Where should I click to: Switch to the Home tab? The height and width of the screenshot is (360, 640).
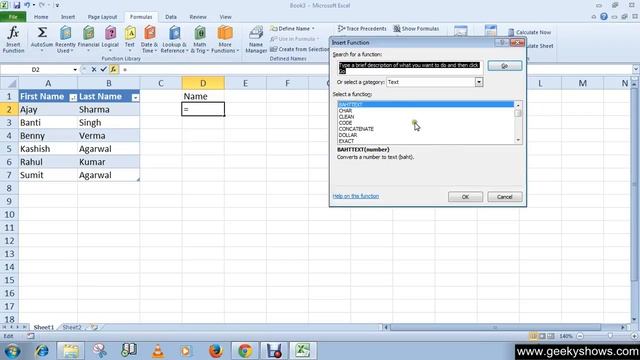point(41,17)
